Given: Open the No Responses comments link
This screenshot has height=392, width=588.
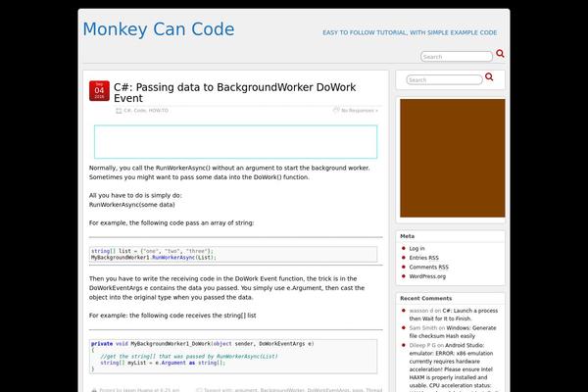Looking at the screenshot, I should coord(360,111).
